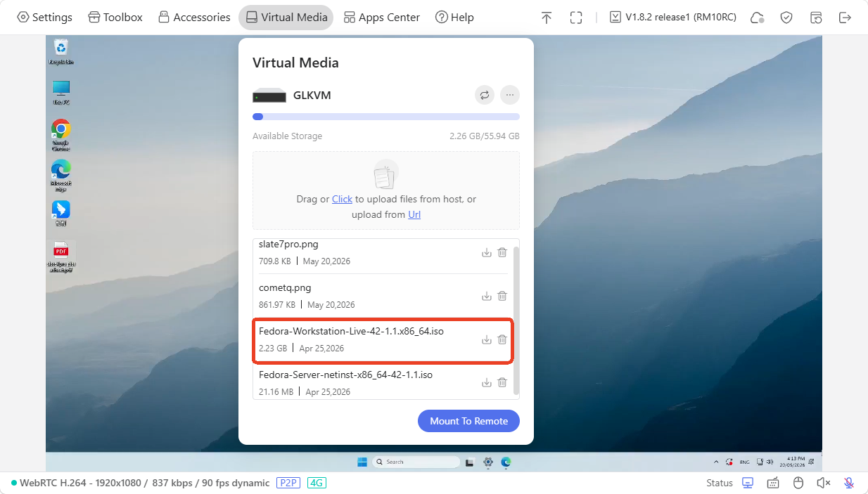Click the storage usage progress bar

tap(386, 117)
